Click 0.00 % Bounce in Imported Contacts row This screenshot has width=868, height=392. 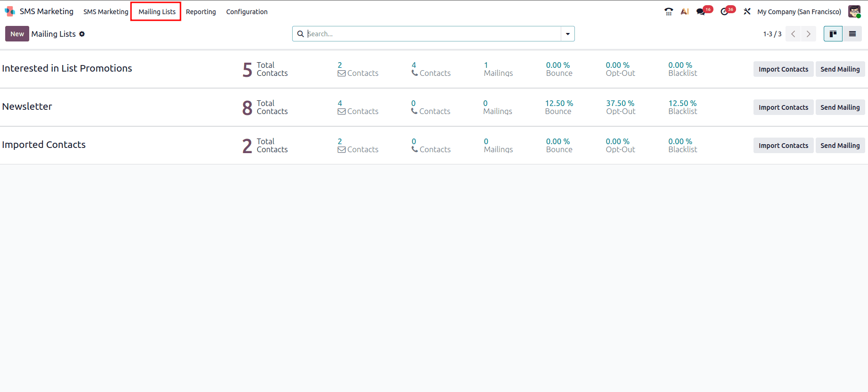point(559,146)
